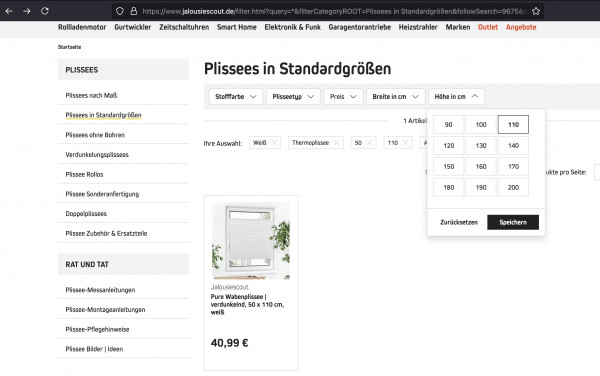Open Plissee Sonderanfertigung sidebar link
Viewport: 600px width, 376px height.
[x=102, y=194]
